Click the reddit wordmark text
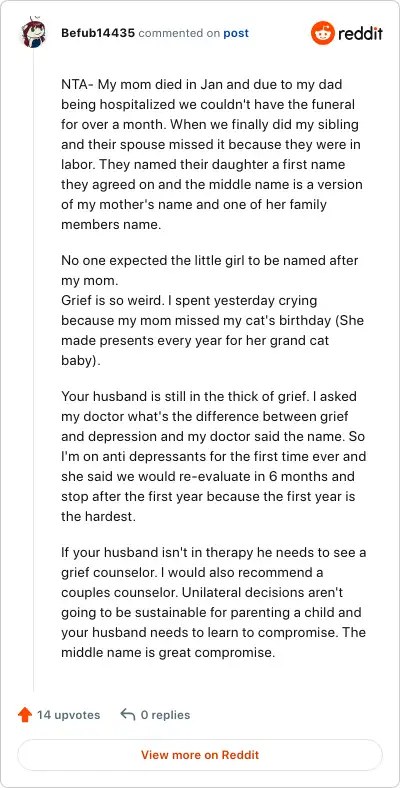 [360, 34]
